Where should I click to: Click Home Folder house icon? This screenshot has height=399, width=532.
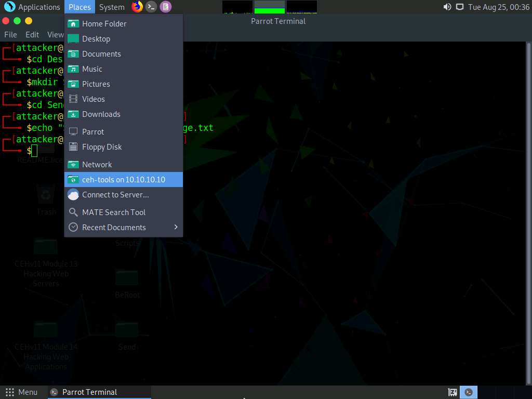pyautogui.click(x=73, y=24)
